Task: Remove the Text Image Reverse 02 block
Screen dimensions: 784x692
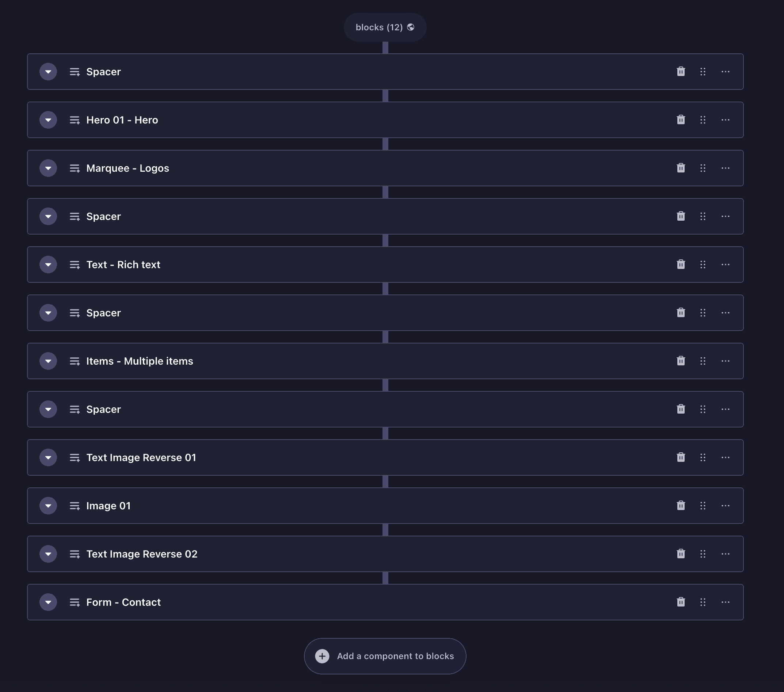Action: coord(681,554)
